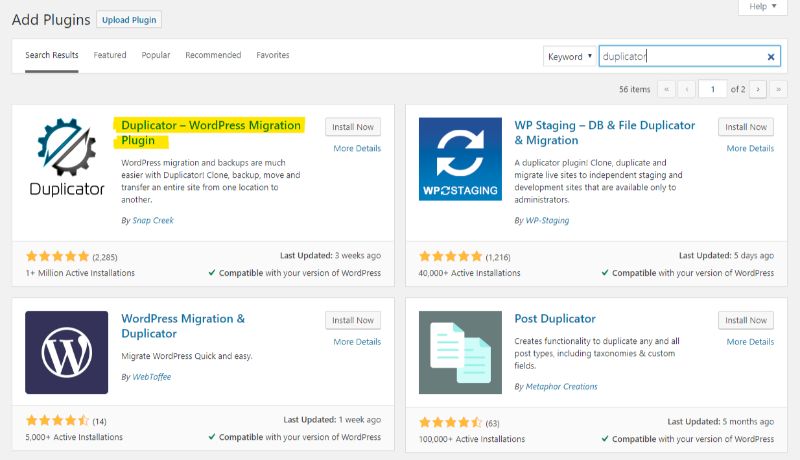Open author Metaphor Creations link
Image resolution: width=800 pixels, height=460 pixels.
[x=561, y=387]
